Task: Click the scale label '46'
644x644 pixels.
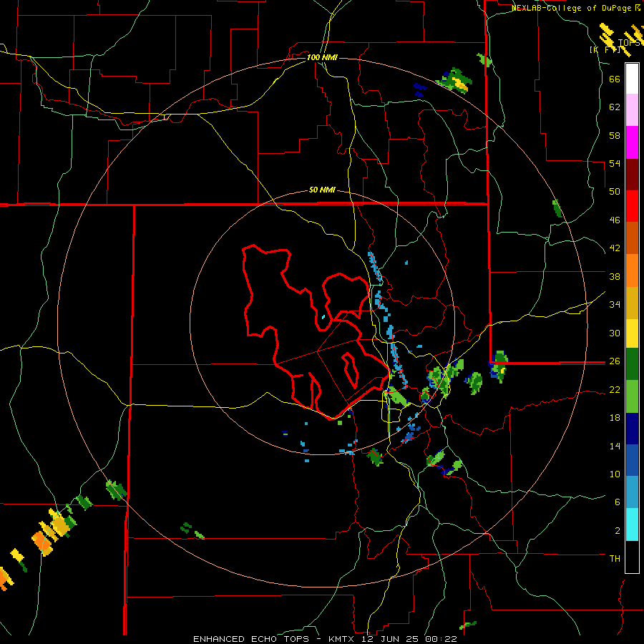Action: click(x=615, y=220)
